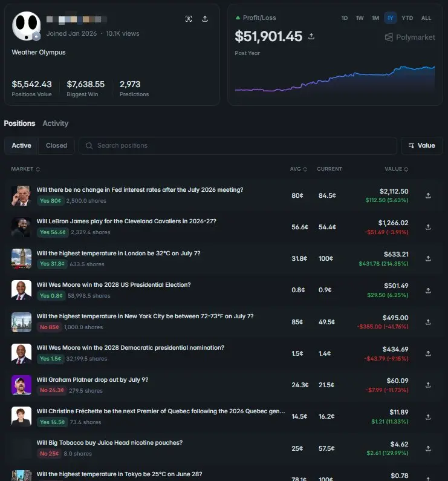Show Active positions
The image size is (448, 481).
pyautogui.click(x=22, y=145)
